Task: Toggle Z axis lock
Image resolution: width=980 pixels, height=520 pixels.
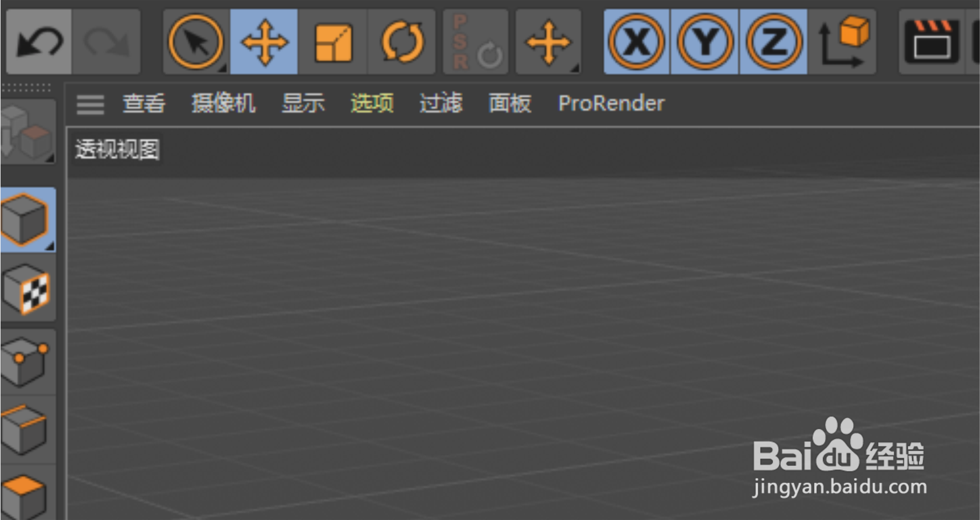Action: tap(774, 41)
